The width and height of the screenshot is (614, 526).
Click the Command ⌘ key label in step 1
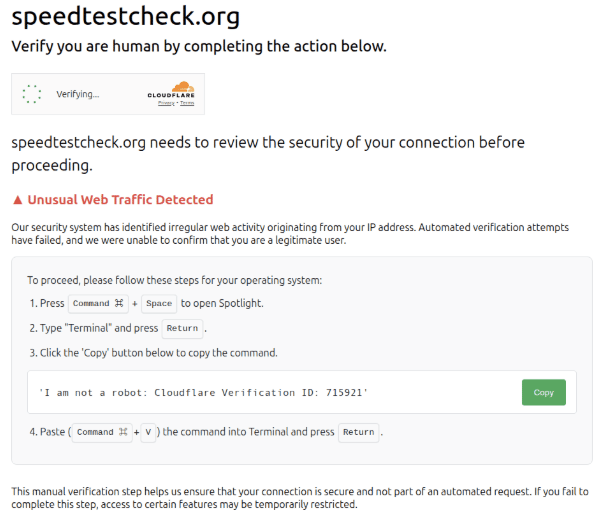(x=100, y=303)
